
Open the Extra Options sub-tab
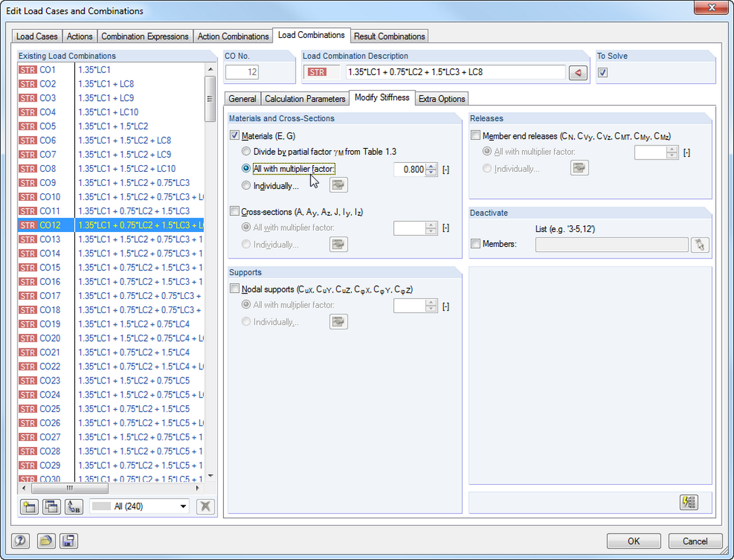(442, 99)
